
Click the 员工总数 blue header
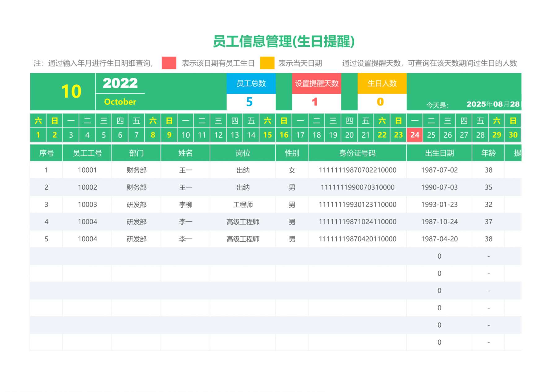point(251,84)
